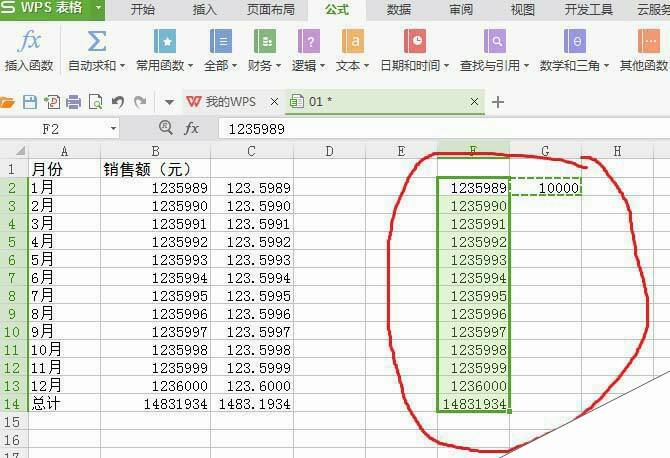Select column G header

[x=545, y=151]
